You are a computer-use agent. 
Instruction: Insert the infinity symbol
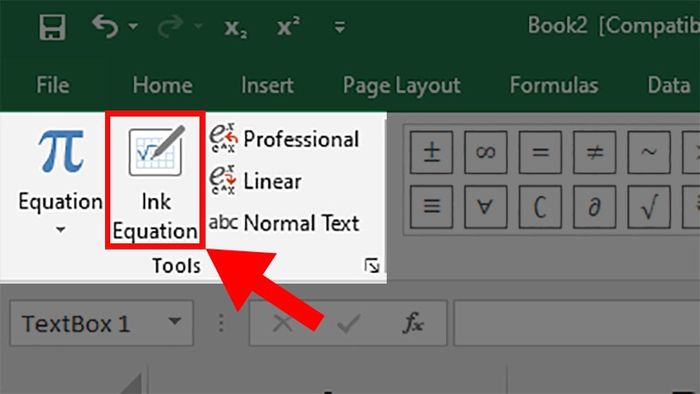[486, 152]
